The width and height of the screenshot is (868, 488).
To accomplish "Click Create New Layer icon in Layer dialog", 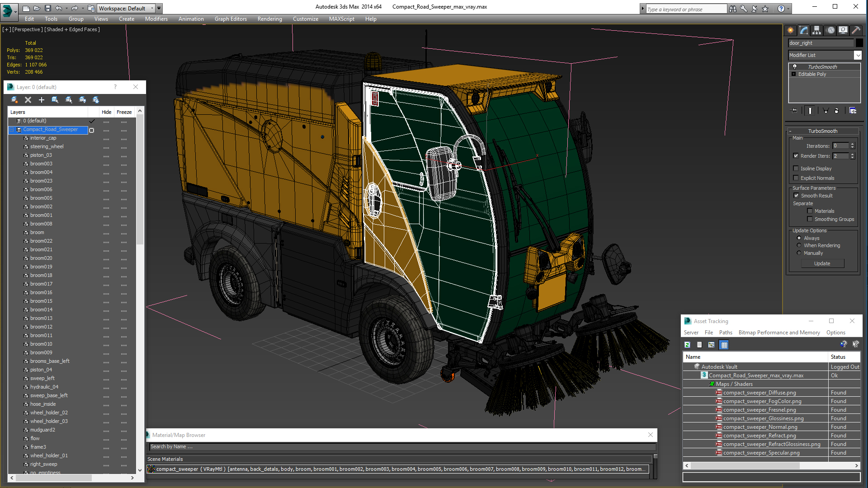I will [x=14, y=100].
